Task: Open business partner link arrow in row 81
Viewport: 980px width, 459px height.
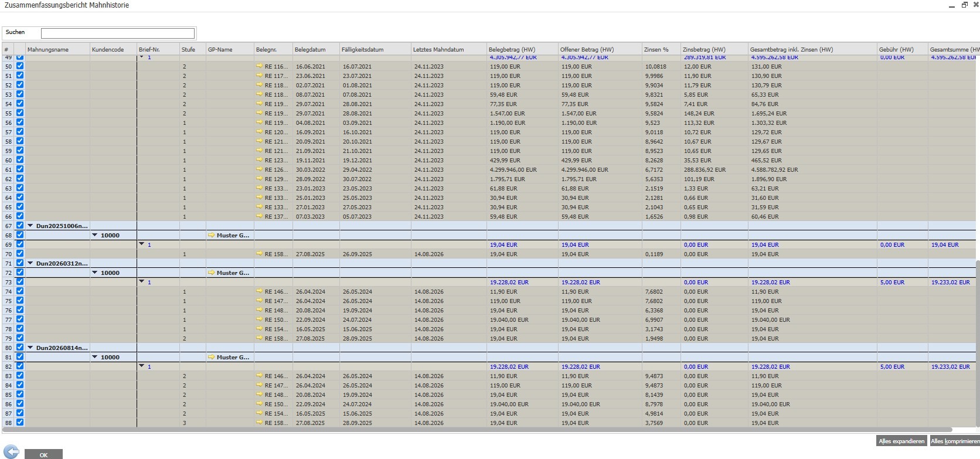Action: [x=212, y=357]
